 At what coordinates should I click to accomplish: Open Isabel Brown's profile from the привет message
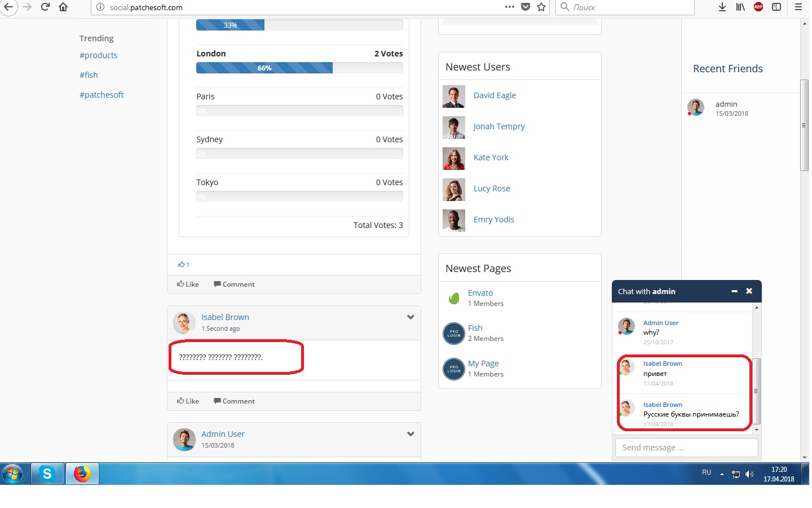click(663, 364)
